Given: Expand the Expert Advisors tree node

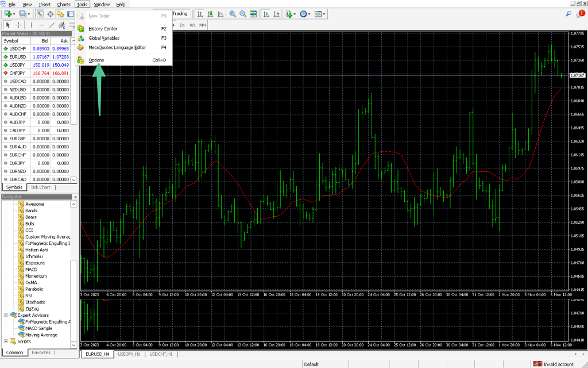Looking at the screenshot, I should (5, 315).
